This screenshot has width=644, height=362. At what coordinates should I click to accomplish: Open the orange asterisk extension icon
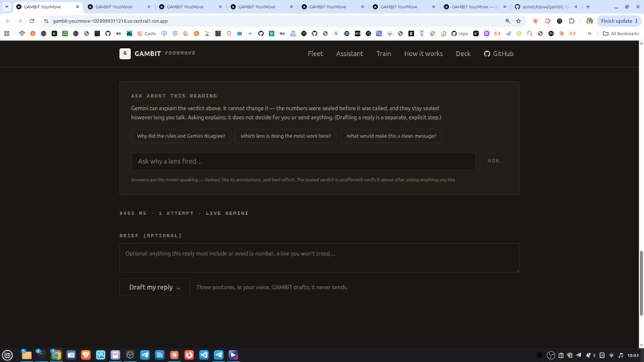(535, 21)
